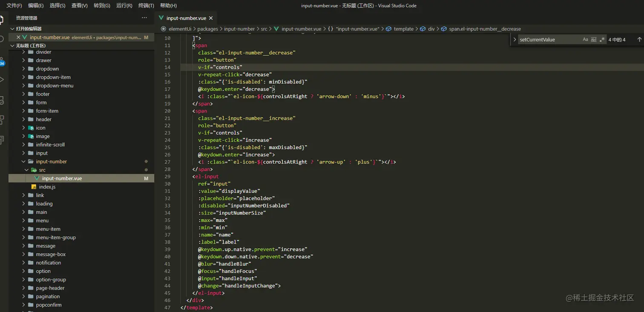Screen dimensions: 644x312
Task: Open the Extensions view in activity bar
Action: point(2,120)
